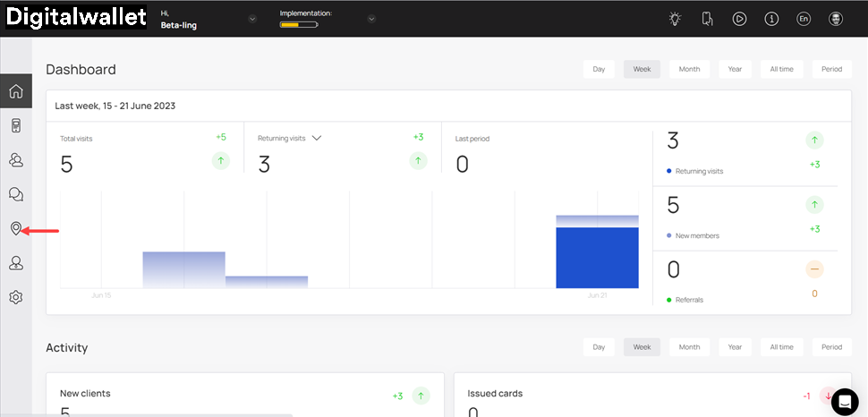Viewport: 868px width, 417px height.
Task: Select Activity Week period button
Action: [x=642, y=347]
